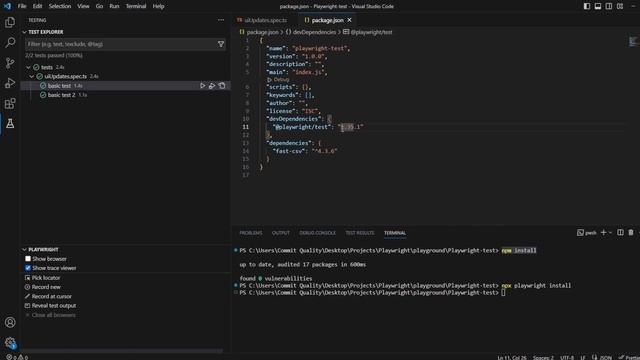
Task: Kill terminal with trash icon
Action: pos(631,233)
